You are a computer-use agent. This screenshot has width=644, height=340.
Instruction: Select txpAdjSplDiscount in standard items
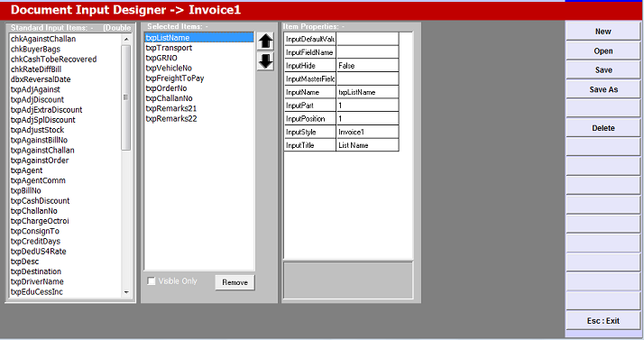click(65, 120)
